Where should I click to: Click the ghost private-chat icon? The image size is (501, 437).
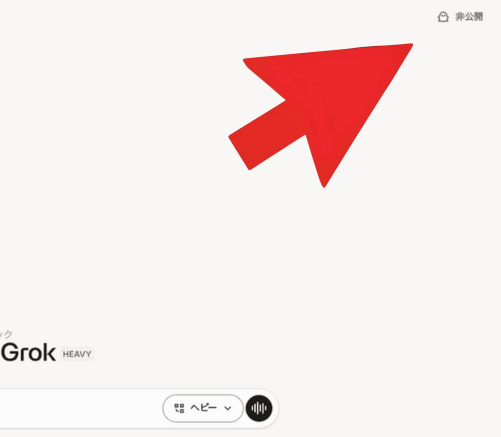[443, 17]
